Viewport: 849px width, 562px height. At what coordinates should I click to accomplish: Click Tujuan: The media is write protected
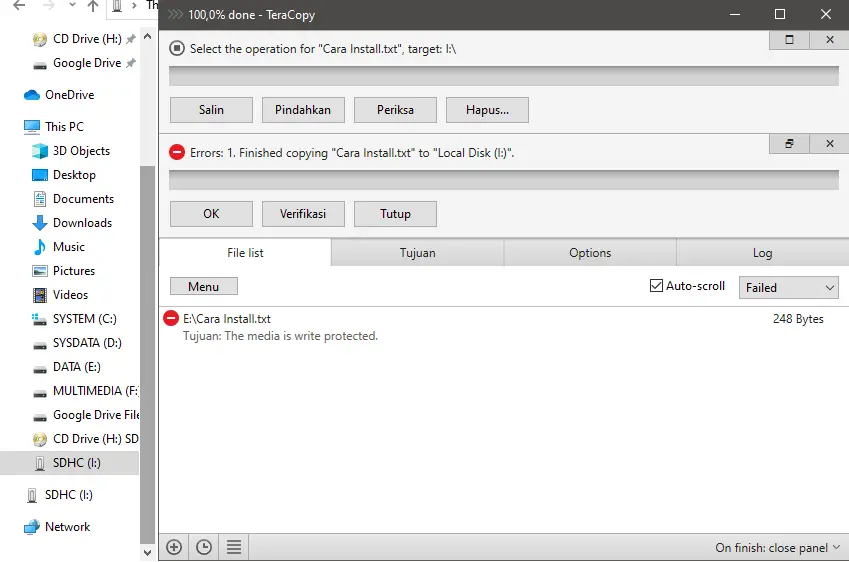[x=280, y=336]
